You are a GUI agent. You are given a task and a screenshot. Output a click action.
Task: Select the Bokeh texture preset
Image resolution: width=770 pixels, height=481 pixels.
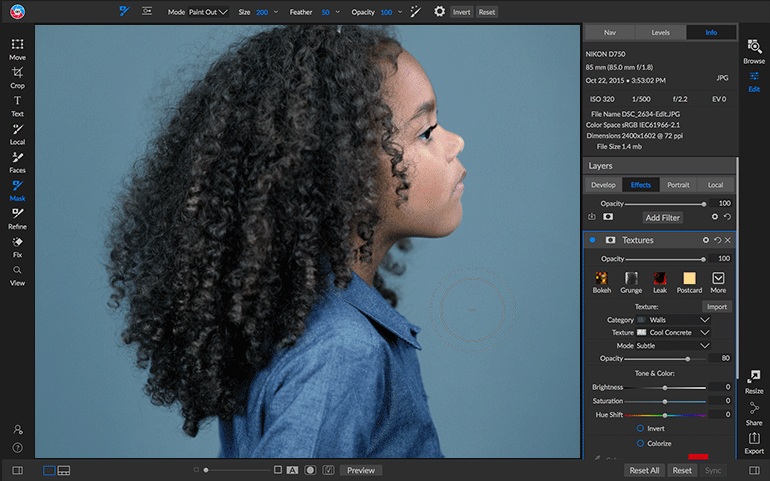pyautogui.click(x=602, y=283)
